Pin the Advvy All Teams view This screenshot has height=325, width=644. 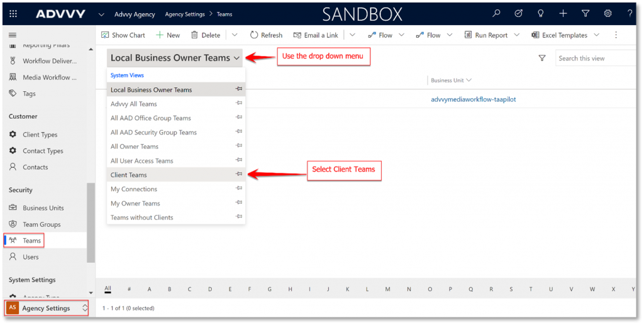tap(238, 104)
